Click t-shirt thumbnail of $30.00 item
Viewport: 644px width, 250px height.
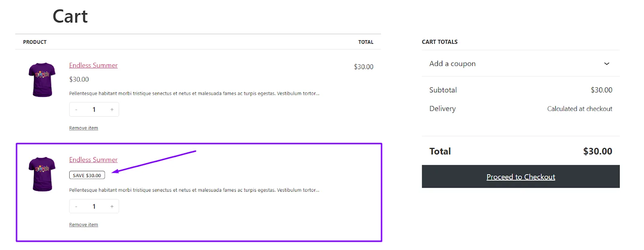[42, 80]
